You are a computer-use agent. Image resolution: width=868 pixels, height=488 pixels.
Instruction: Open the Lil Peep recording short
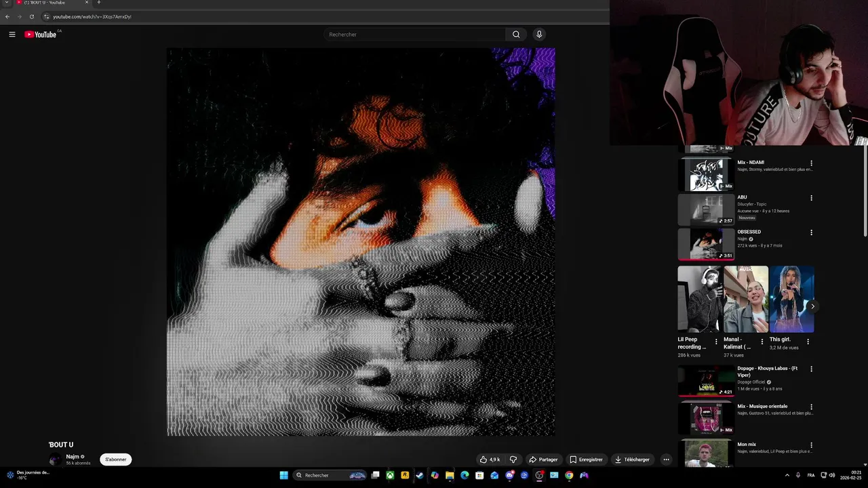click(x=700, y=300)
